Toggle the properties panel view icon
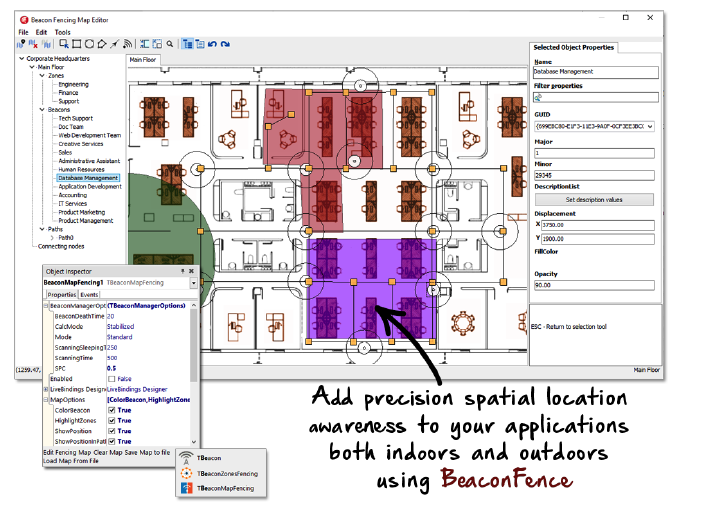This screenshot has height=522, width=705. click(200, 44)
